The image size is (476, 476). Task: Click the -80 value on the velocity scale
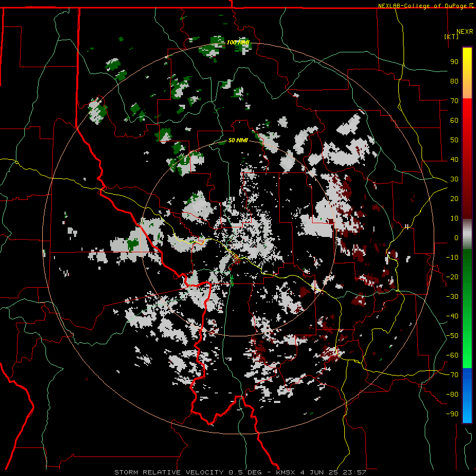click(x=452, y=395)
